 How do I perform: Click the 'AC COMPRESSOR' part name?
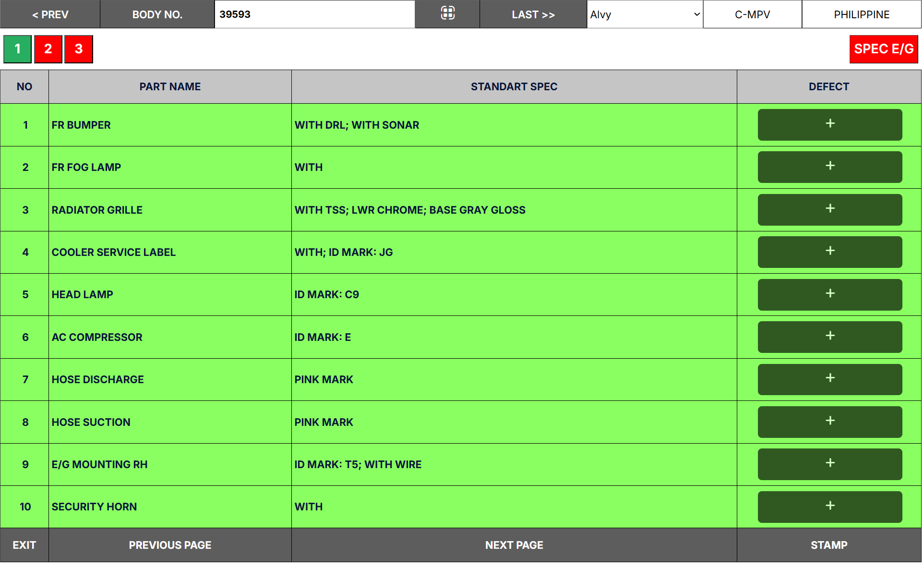(97, 338)
